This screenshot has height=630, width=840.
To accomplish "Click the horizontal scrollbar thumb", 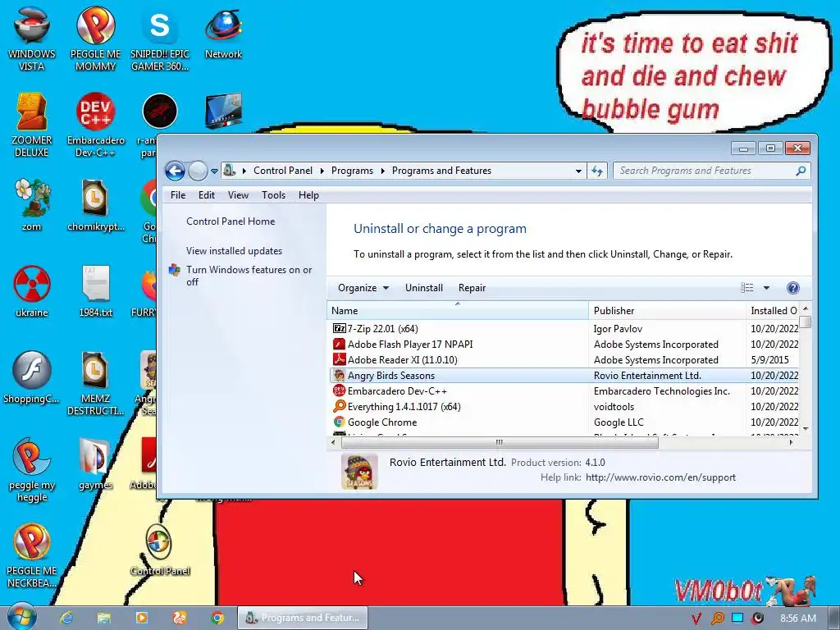I will click(500, 442).
